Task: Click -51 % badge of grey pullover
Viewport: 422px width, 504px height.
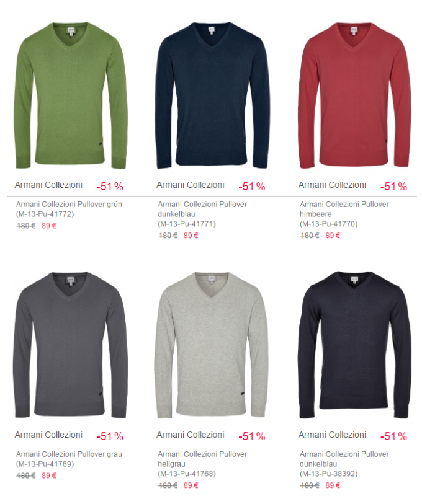Action: point(110,436)
